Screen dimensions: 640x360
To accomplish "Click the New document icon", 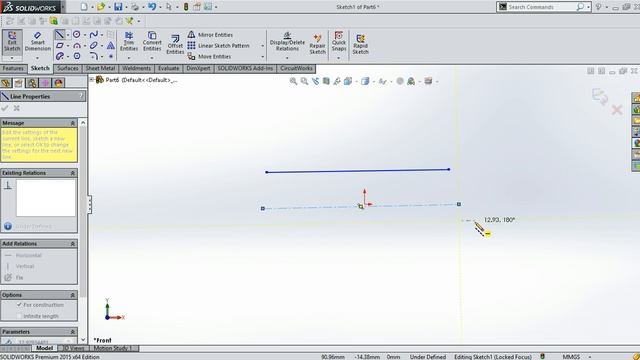I will click(x=84, y=7).
